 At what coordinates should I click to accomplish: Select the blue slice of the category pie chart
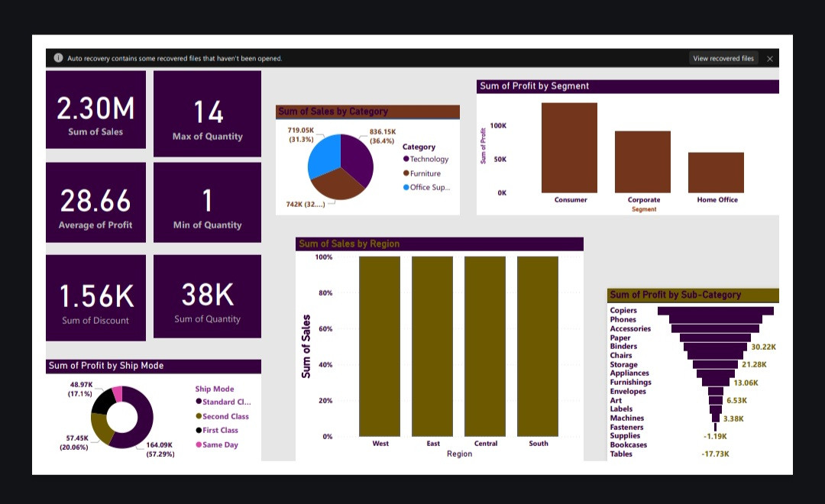pyautogui.click(x=324, y=157)
